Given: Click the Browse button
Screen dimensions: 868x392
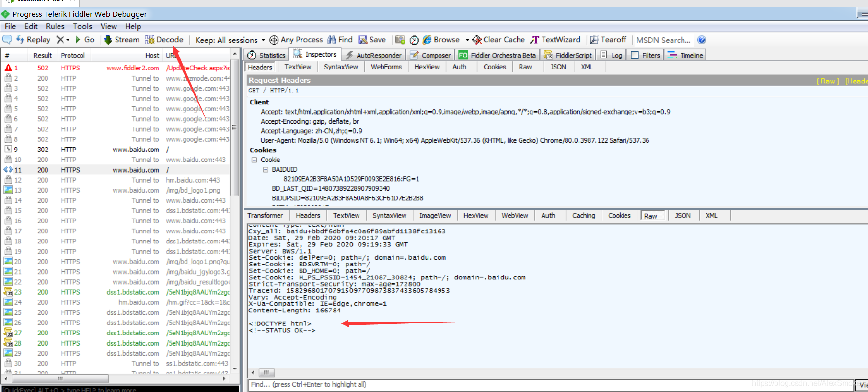Looking at the screenshot, I should tap(441, 40).
